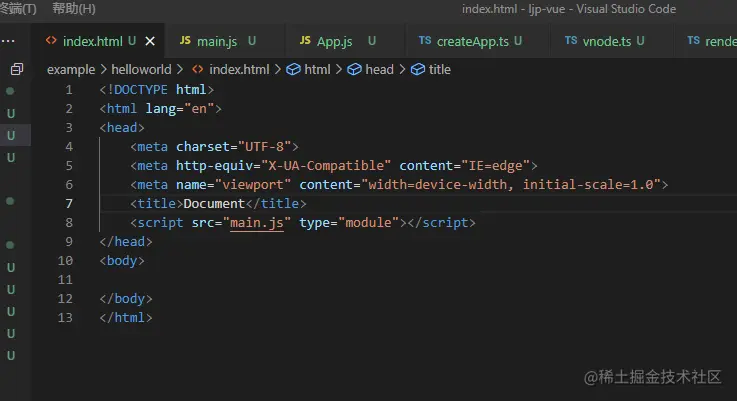Click the head symbol cube icon in breadcrumb
737x401 pixels.
pos(354,70)
